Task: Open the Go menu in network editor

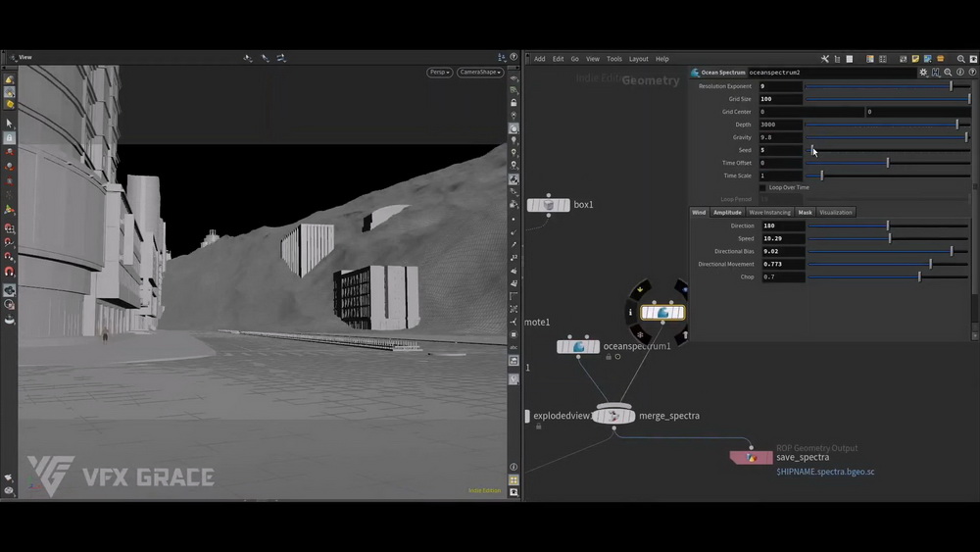Action: (574, 59)
